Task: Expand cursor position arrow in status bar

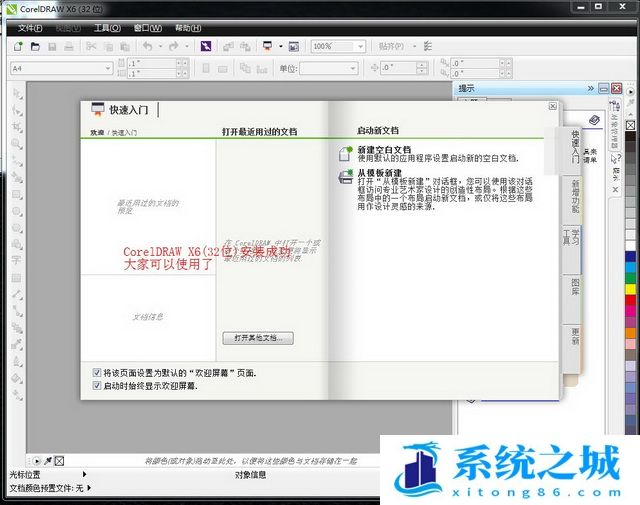Action: click(x=84, y=474)
